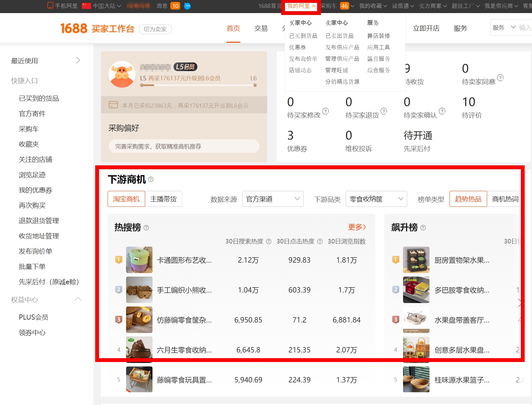Select the 趋势热品 list type

click(468, 199)
